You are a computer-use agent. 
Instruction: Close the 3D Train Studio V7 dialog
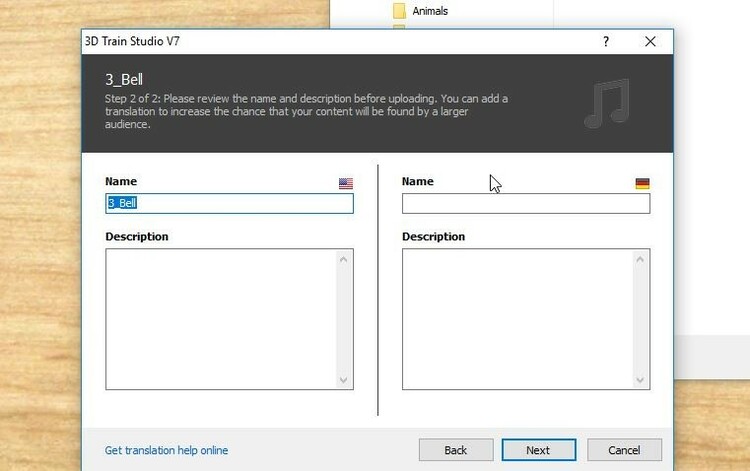tap(650, 42)
